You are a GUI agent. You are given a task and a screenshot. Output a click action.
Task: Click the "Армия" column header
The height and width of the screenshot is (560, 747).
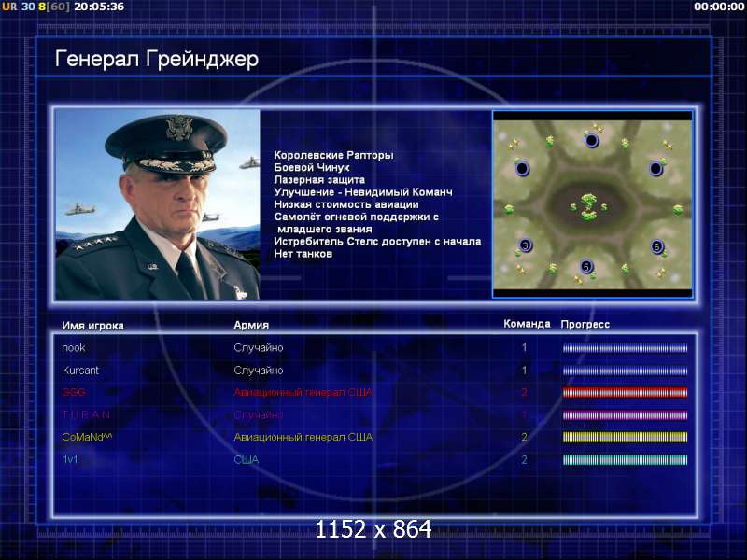251,325
